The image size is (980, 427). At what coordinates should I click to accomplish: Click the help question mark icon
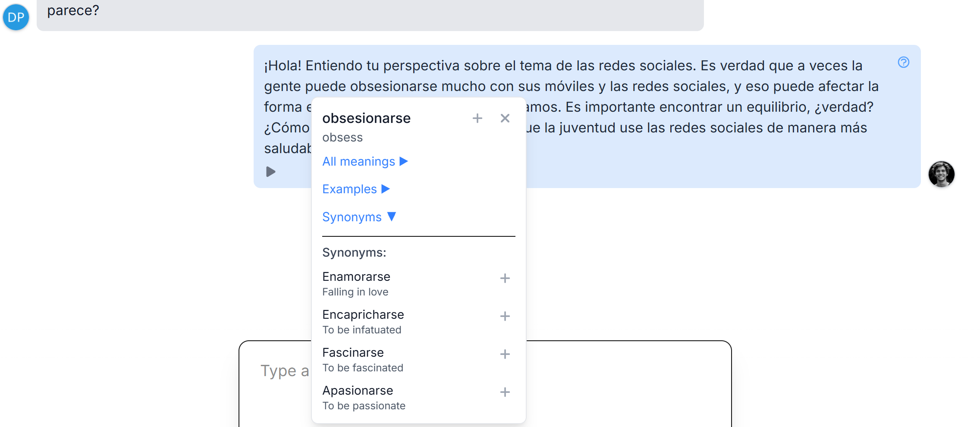click(903, 63)
